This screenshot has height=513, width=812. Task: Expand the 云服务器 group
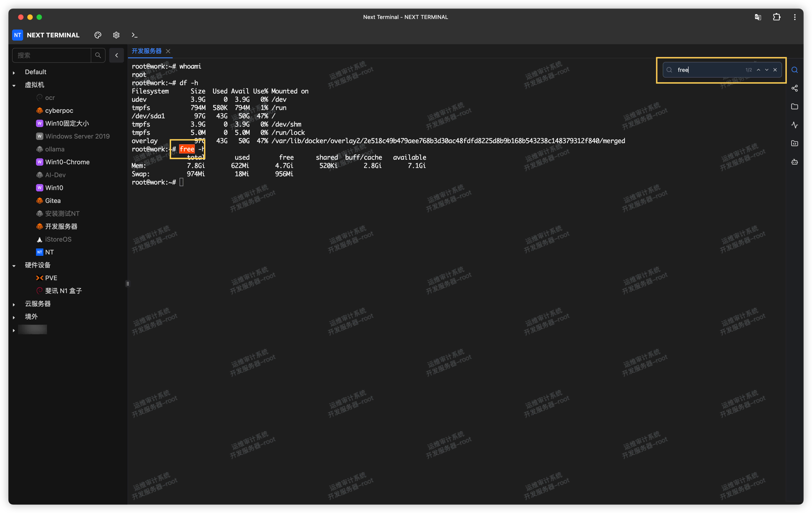(14, 304)
